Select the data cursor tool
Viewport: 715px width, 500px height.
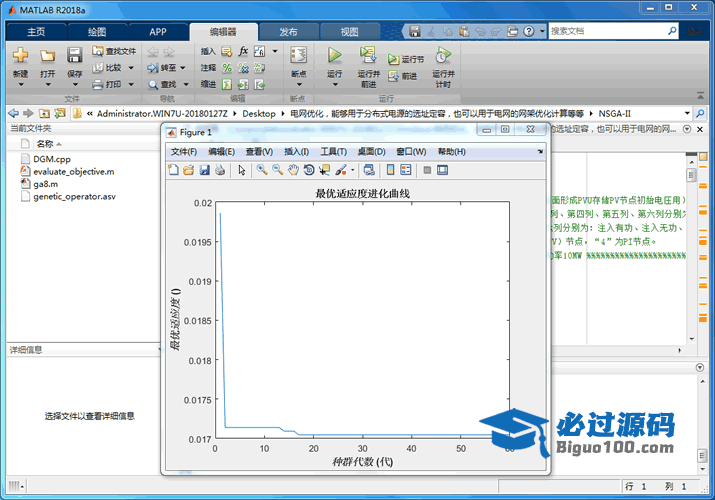[324, 170]
